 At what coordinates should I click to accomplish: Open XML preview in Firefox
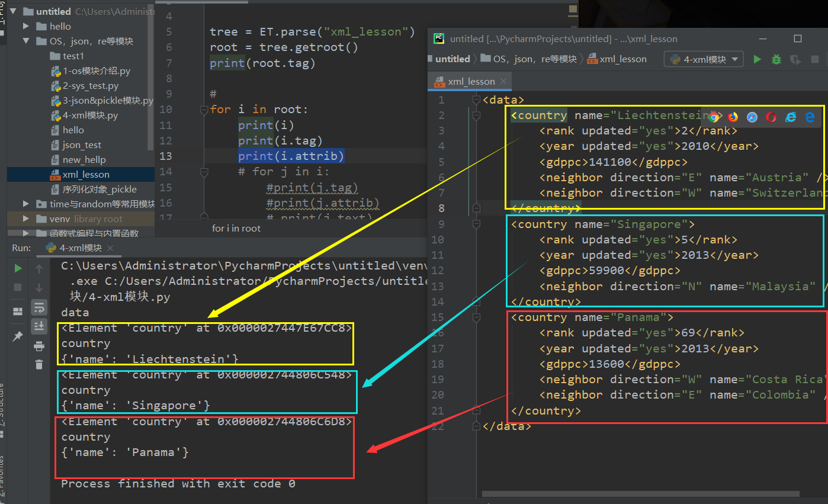[733, 117]
